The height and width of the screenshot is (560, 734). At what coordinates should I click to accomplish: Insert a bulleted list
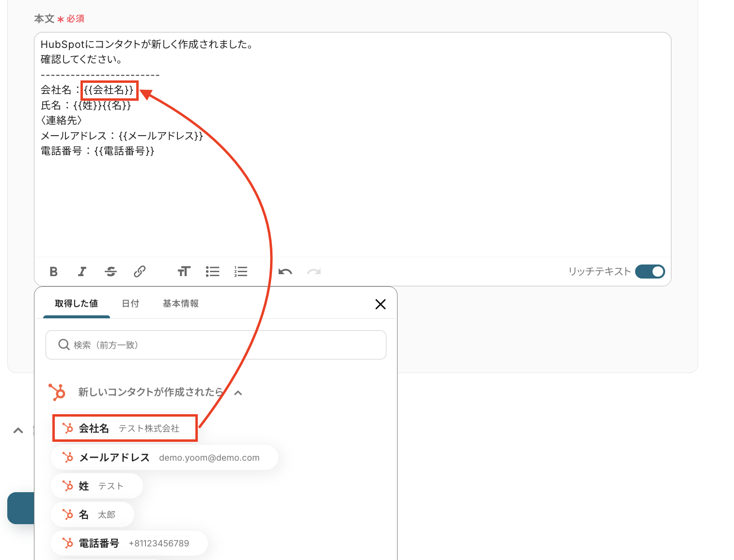tap(212, 272)
